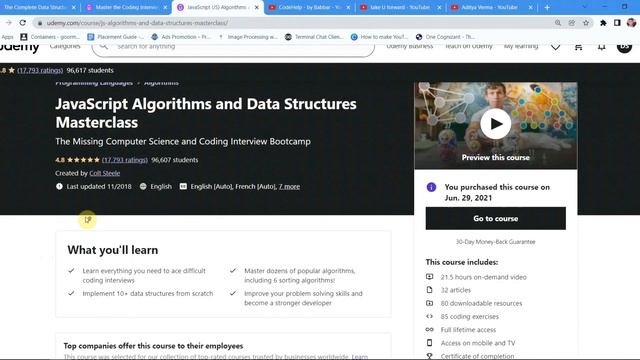
Task: Open the ratings link in the sticky header
Action: click(40, 70)
